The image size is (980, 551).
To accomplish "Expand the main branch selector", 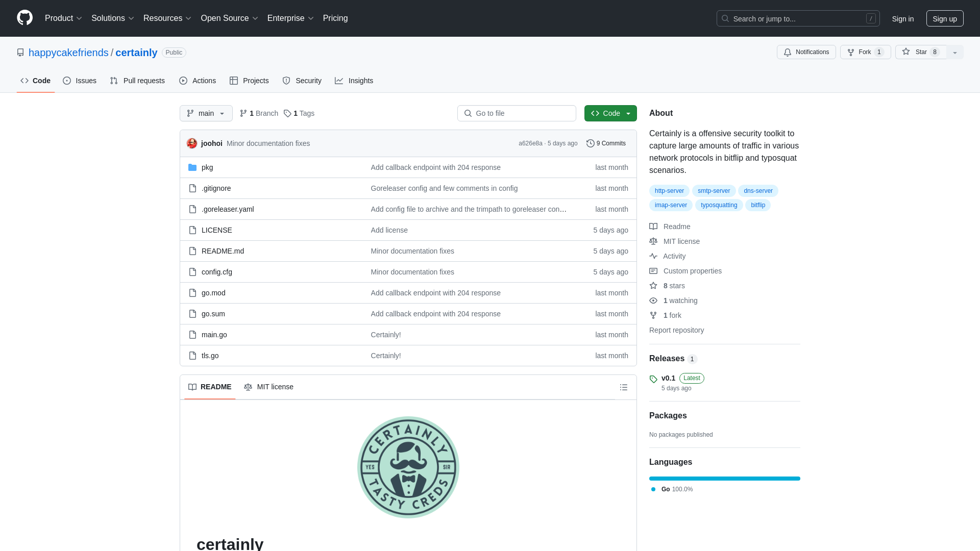I will 206,113.
